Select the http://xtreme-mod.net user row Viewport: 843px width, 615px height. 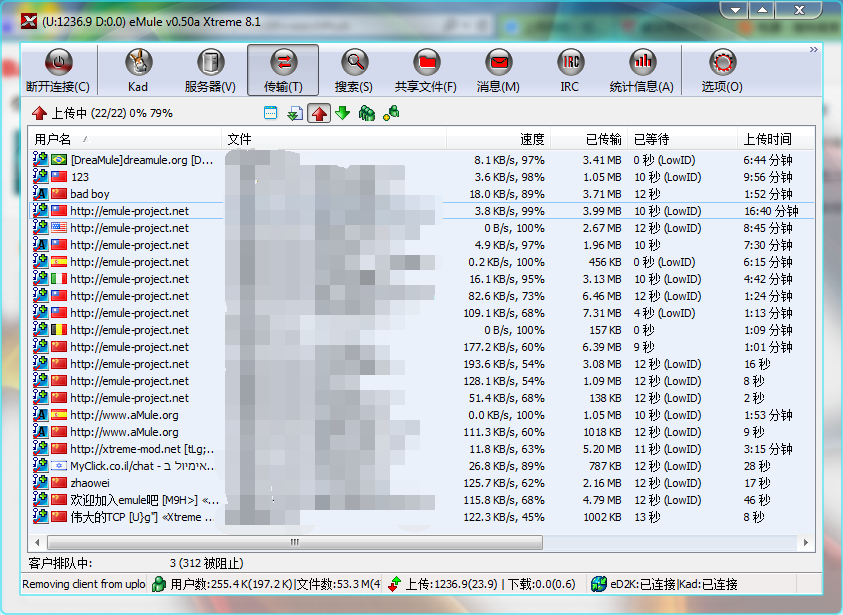(422, 449)
